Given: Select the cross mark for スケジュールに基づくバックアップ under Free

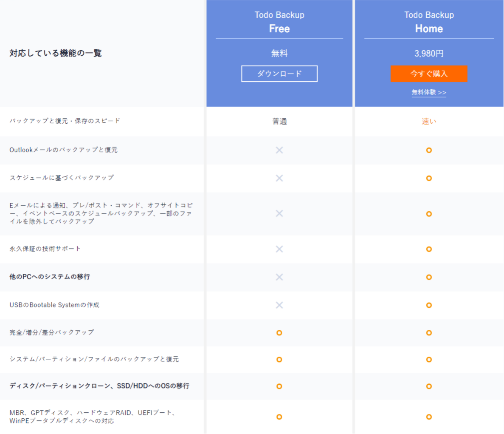Looking at the screenshot, I should (x=279, y=178).
